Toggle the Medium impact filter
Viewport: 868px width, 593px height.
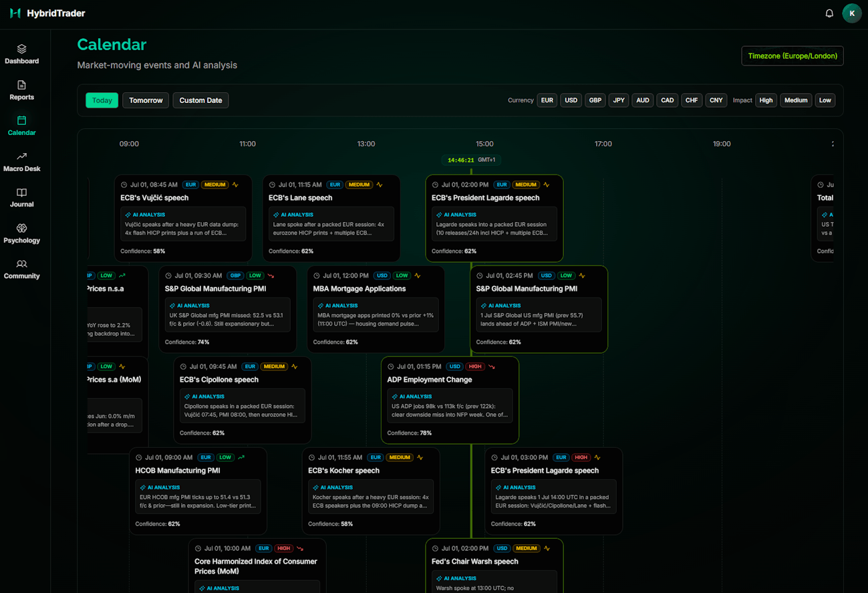796,100
